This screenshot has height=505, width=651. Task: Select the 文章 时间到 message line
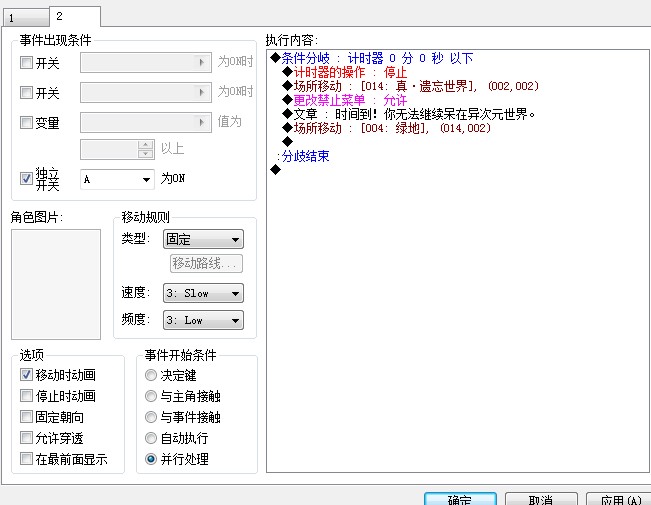pos(409,114)
